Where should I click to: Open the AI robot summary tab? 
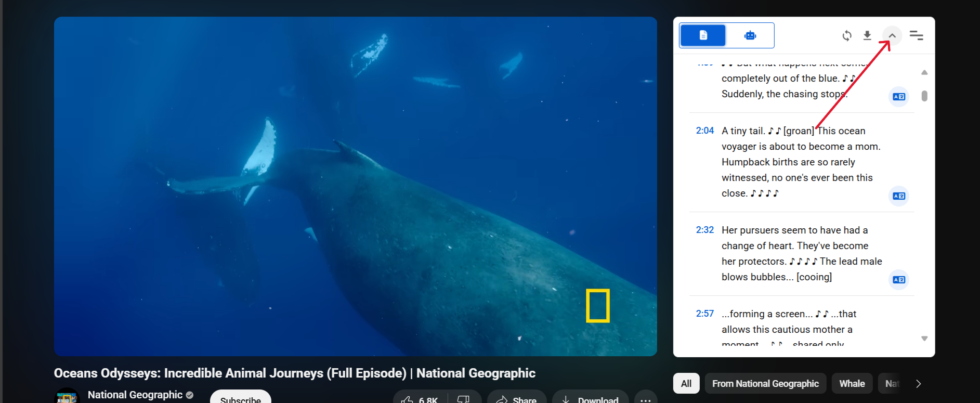point(750,35)
